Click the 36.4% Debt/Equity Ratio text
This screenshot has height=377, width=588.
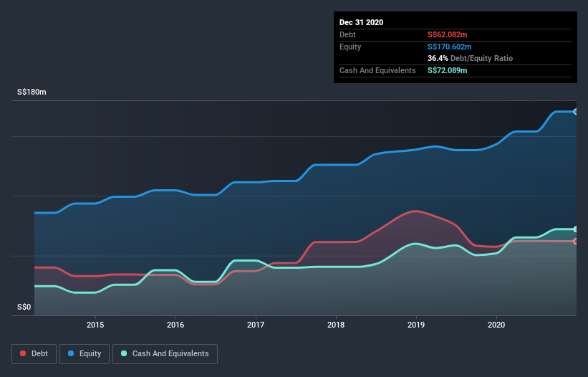click(471, 58)
